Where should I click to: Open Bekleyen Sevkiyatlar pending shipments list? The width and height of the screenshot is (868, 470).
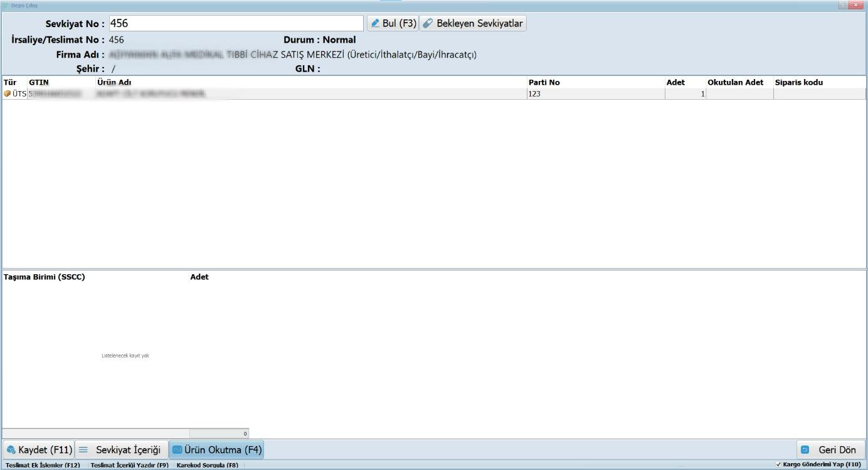click(473, 23)
